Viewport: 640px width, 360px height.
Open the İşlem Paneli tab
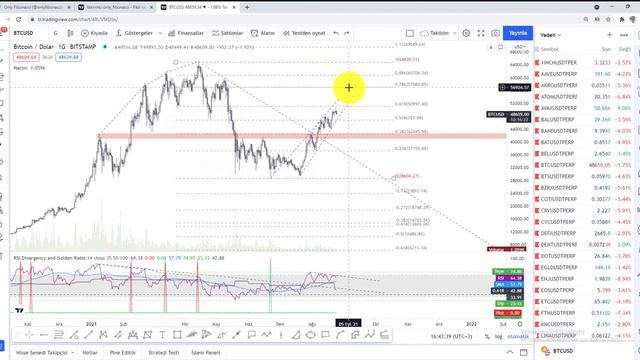(x=206, y=352)
